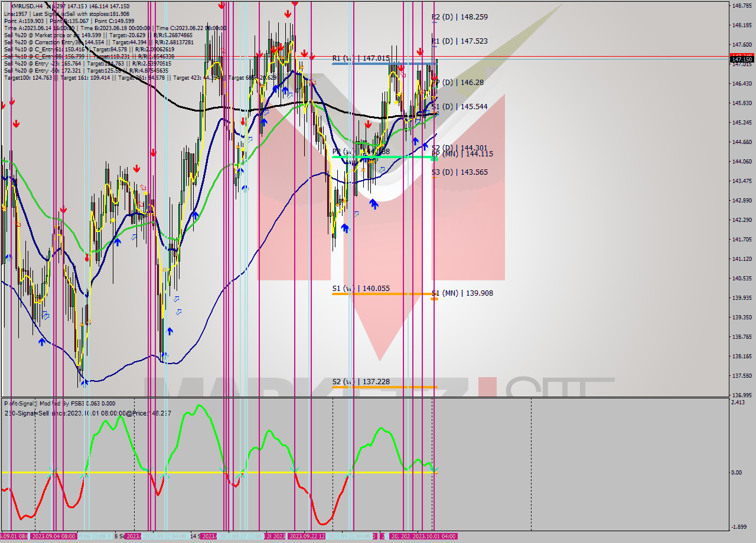756x543 pixels.
Task: Click the S1 (MN) | 139.908 monthly support label
Action: (462, 293)
